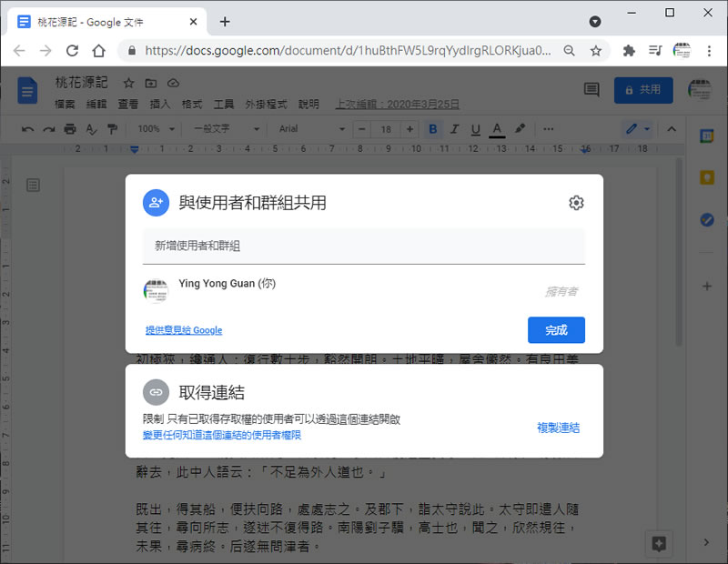Click the print icon
The height and width of the screenshot is (564, 728).
point(70,129)
